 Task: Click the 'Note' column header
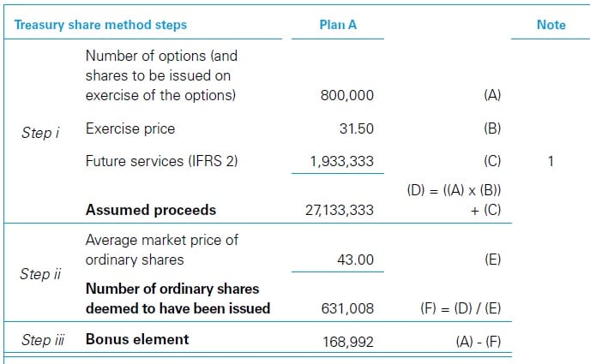(x=551, y=25)
